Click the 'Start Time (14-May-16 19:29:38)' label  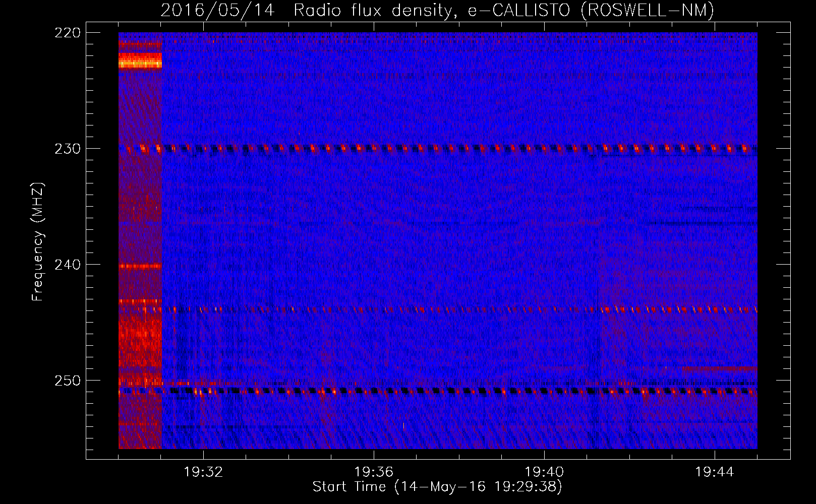coord(437,487)
